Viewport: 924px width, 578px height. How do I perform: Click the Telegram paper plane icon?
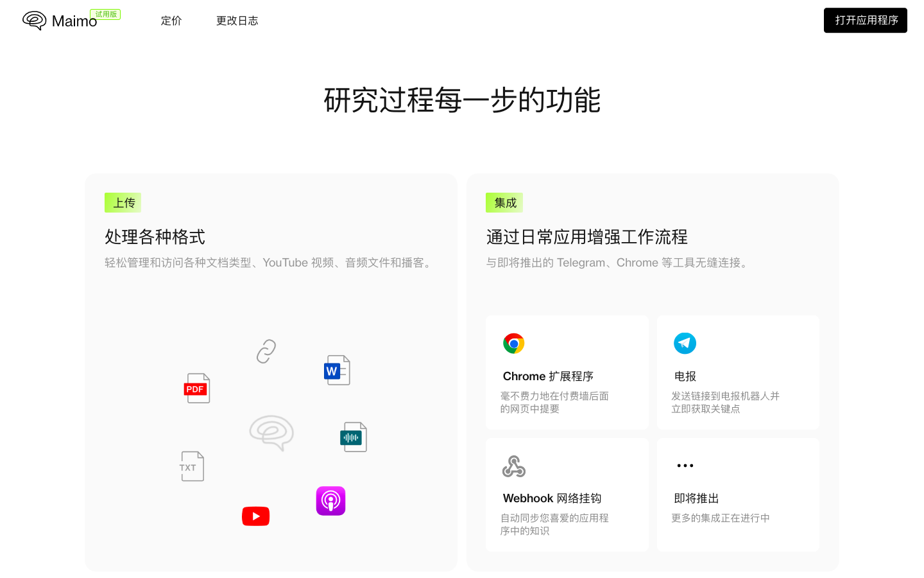(685, 344)
